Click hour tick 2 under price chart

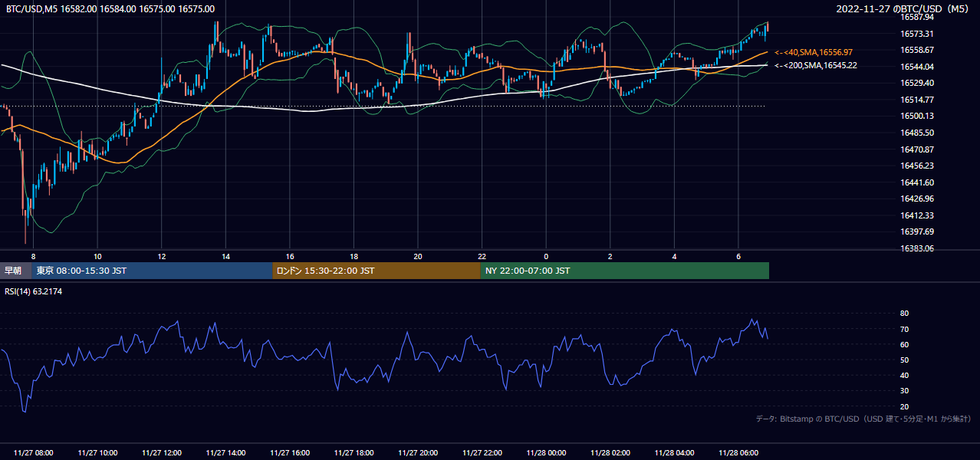[610, 256]
